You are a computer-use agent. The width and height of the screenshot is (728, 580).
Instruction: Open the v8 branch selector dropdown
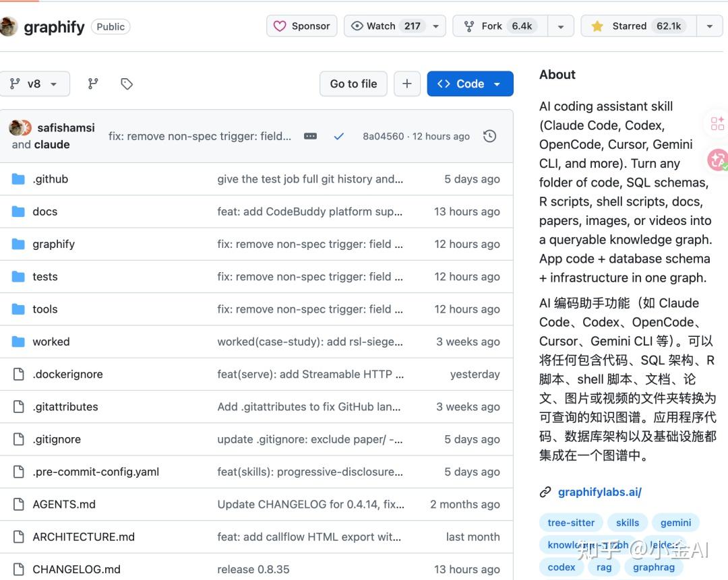(34, 84)
